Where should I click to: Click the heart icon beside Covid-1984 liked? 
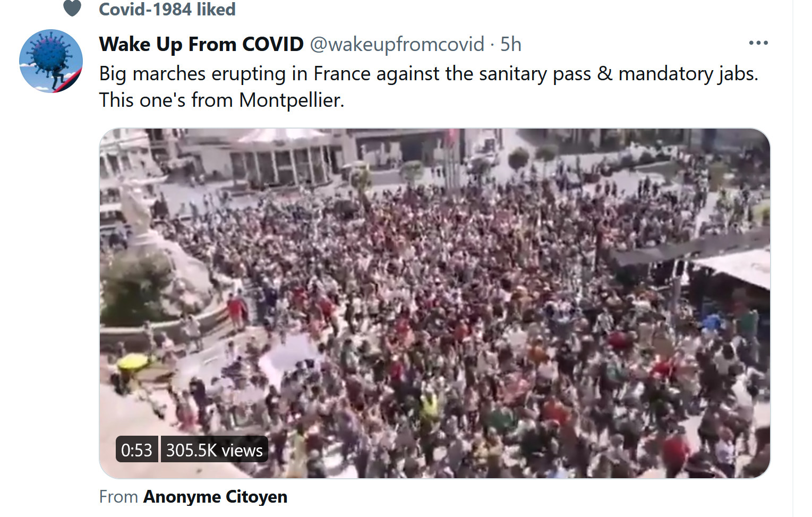72,8
